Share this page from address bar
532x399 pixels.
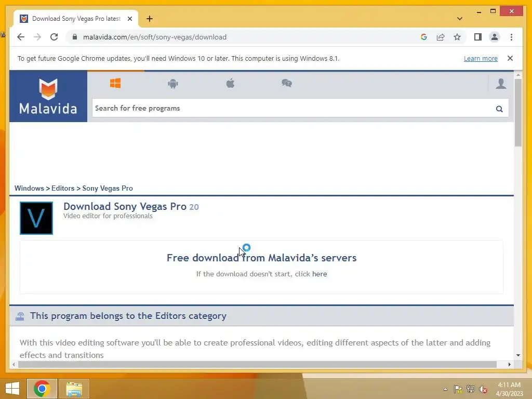(441, 37)
